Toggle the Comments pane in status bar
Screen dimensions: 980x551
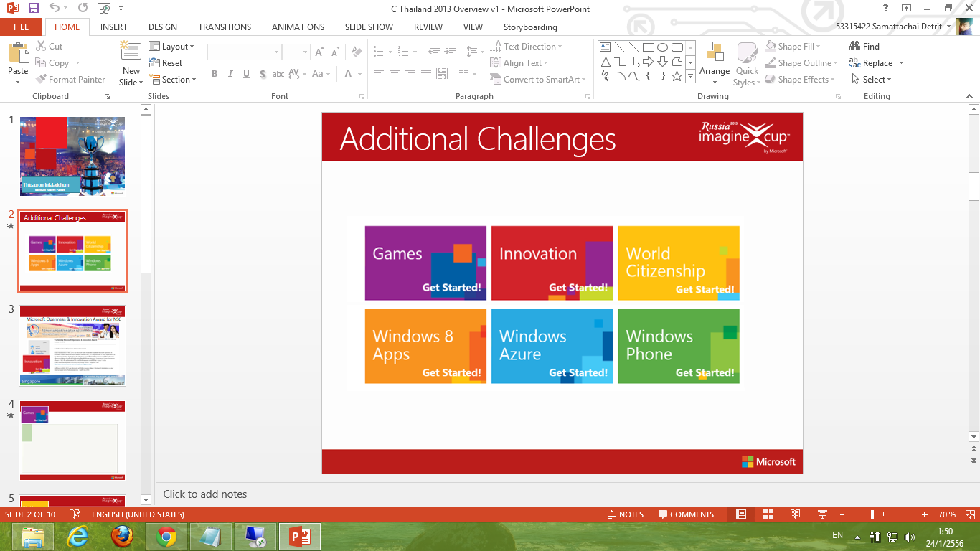click(685, 514)
